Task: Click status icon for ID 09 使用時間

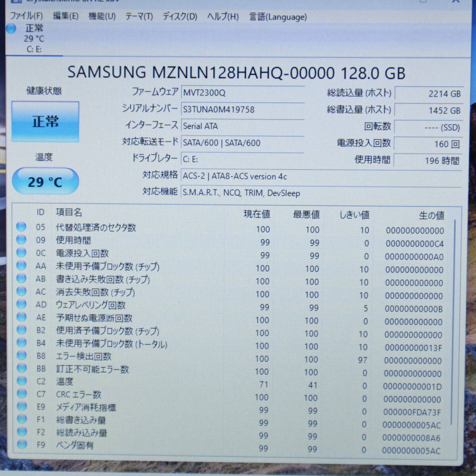Action: [x=21, y=240]
